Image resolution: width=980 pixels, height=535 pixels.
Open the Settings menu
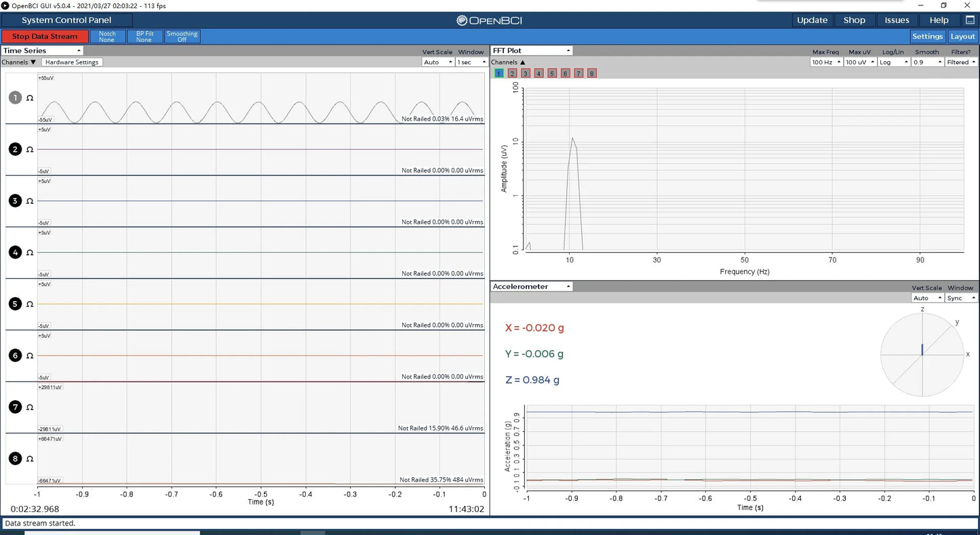(927, 37)
